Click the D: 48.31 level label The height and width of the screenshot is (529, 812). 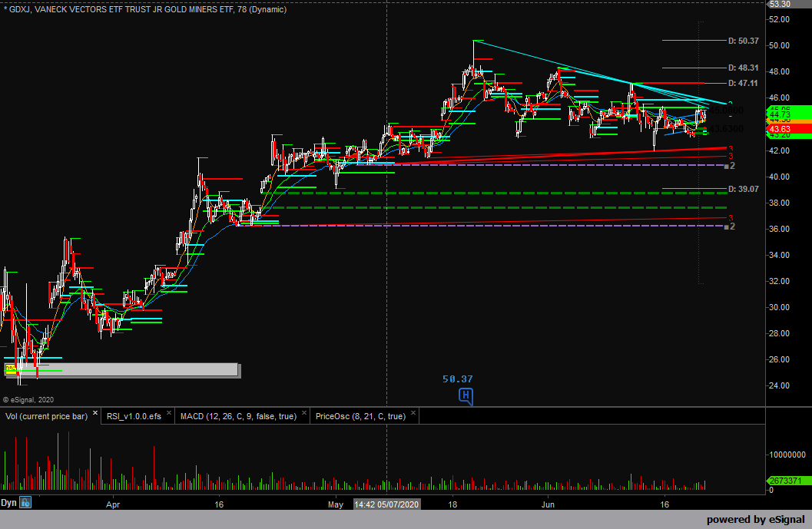[x=743, y=68]
